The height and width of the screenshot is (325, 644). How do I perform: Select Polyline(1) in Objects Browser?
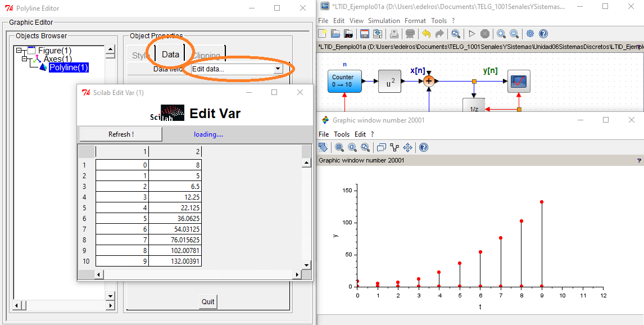[68, 67]
